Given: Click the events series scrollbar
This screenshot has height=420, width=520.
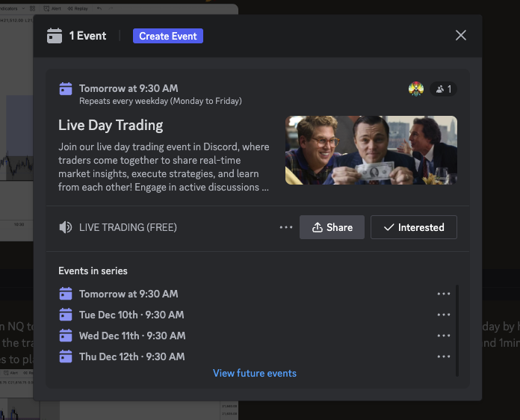Looking at the screenshot, I should (x=457, y=330).
